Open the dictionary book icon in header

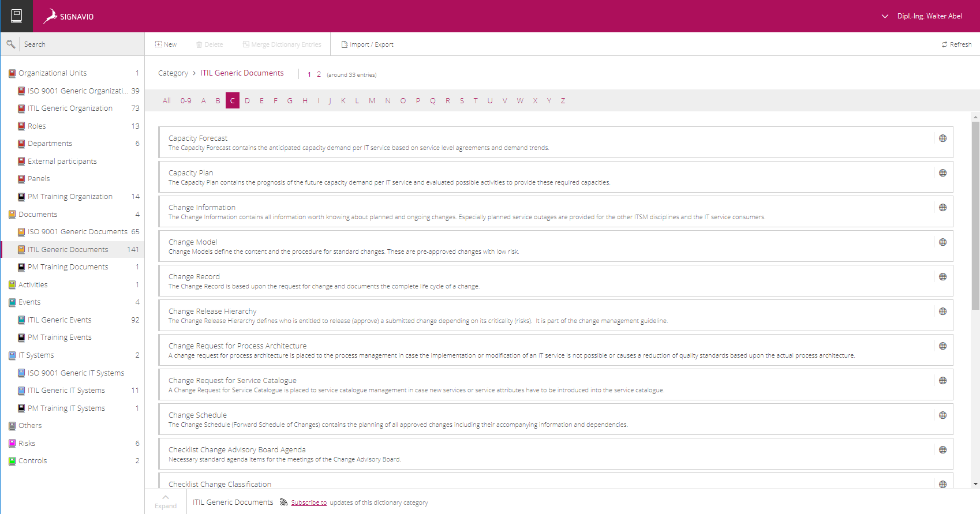tap(17, 16)
